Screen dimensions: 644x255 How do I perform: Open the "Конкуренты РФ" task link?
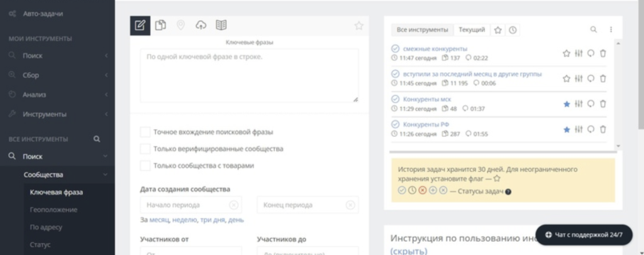(426, 124)
